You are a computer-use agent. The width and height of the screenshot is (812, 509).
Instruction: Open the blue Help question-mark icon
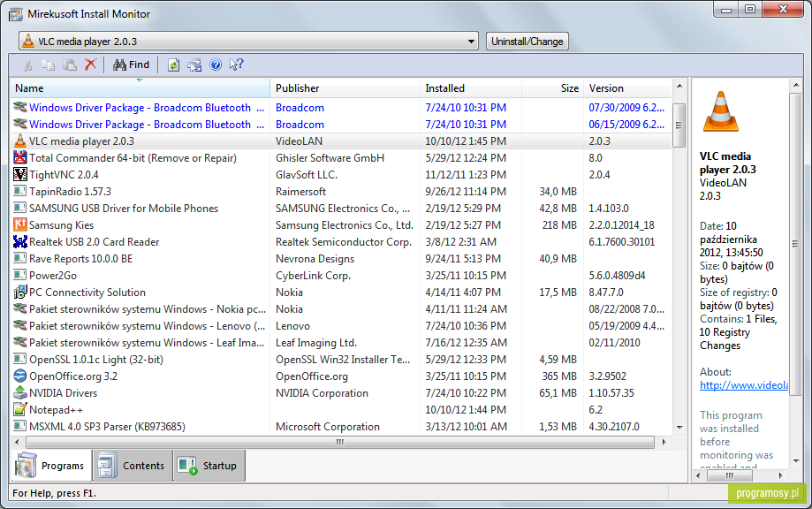(216, 65)
